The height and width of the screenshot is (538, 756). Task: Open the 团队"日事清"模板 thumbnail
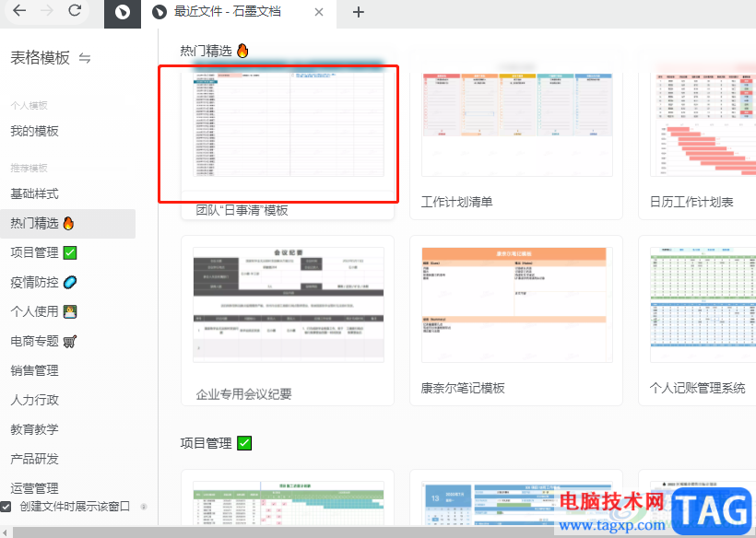[289, 124]
